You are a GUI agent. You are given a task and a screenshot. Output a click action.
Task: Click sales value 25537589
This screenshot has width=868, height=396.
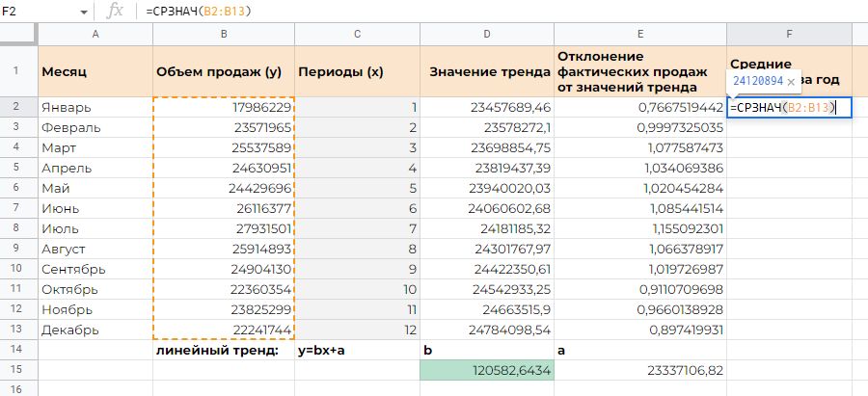[224, 147]
